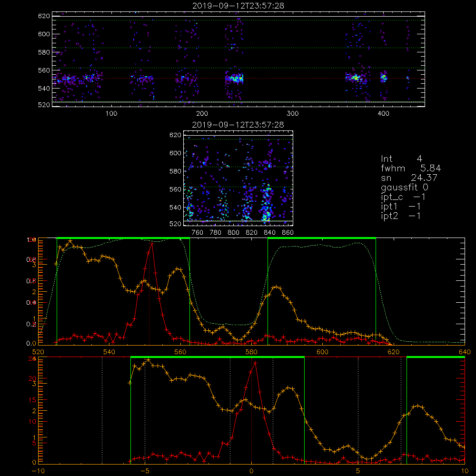Select the 'ipt1 -1' readout line
476x476 pixels.
[x=401, y=207]
